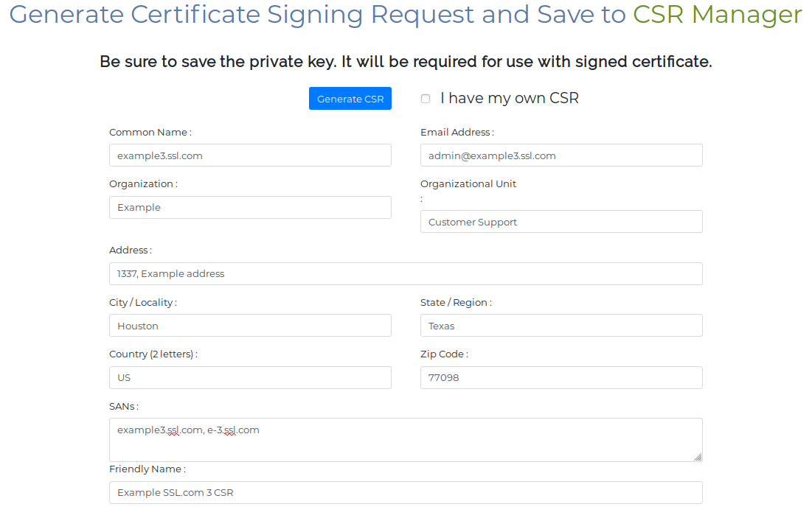Focus the Organizational Unit input field
The width and height of the screenshot is (812, 518).
coord(561,222)
